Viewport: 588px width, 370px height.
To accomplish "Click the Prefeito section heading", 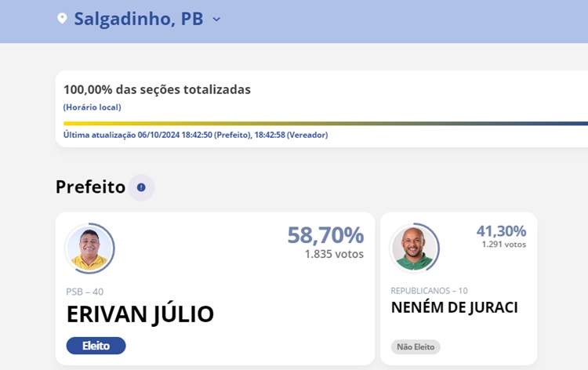I will click(x=90, y=187).
